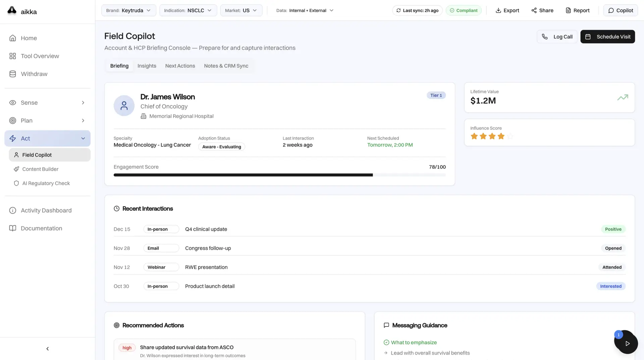Click the Log Call button
Image resolution: width=644 pixels, height=360 pixels.
557,37
